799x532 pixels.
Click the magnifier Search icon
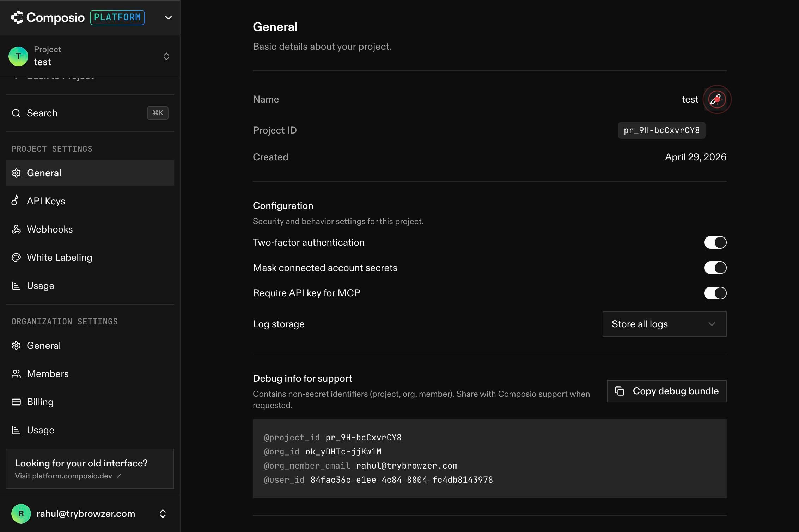16,113
